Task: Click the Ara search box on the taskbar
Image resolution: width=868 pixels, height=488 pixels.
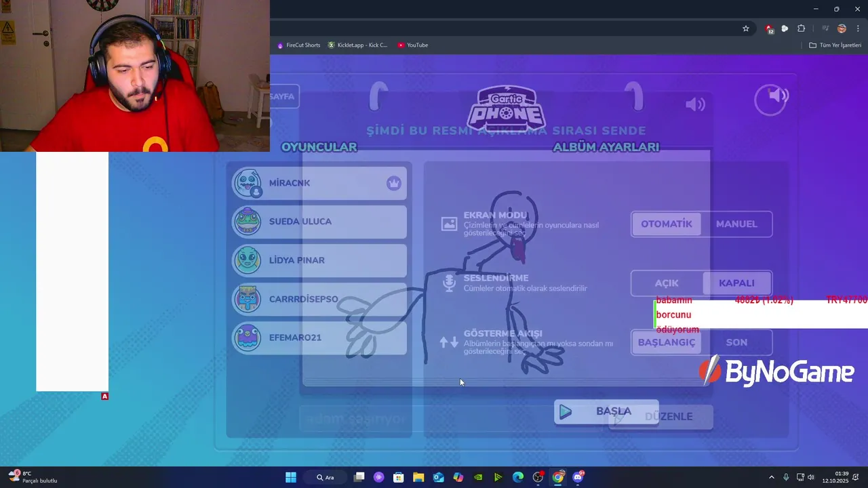Action: (x=325, y=477)
